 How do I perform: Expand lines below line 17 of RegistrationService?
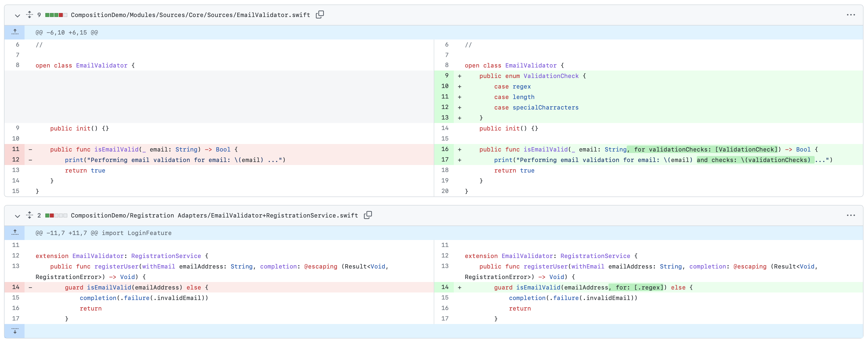point(15,331)
